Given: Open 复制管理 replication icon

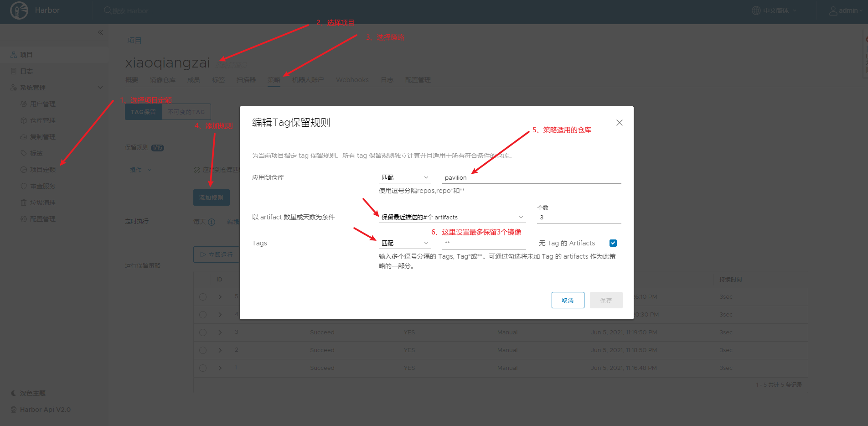Looking at the screenshot, I should (x=24, y=137).
